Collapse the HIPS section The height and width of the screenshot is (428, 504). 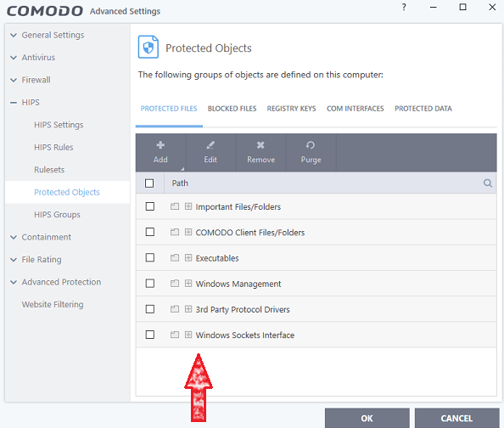click(x=14, y=103)
